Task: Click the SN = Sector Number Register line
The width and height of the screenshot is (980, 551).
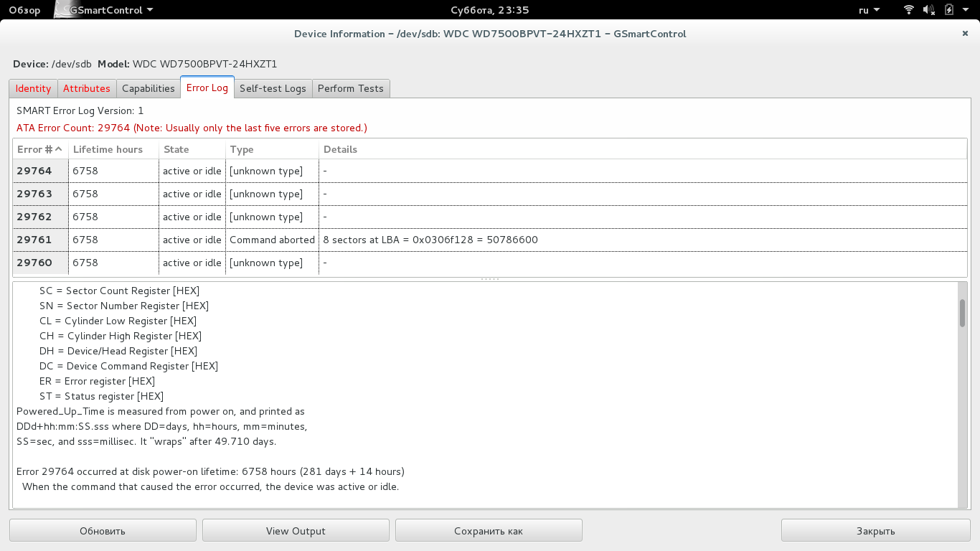Action: click(124, 306)
